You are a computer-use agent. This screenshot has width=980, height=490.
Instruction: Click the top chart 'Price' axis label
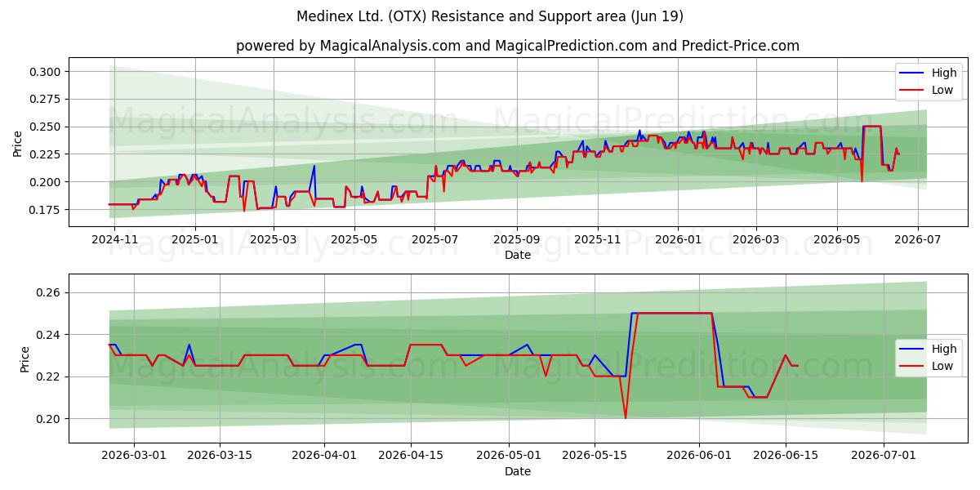[x=18, y=142]
